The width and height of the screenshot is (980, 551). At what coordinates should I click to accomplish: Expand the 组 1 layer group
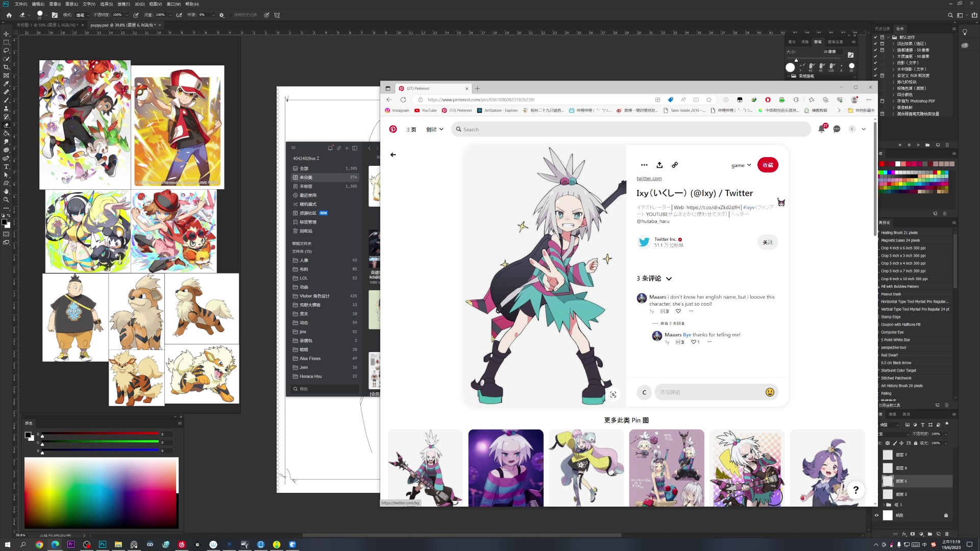884,505
